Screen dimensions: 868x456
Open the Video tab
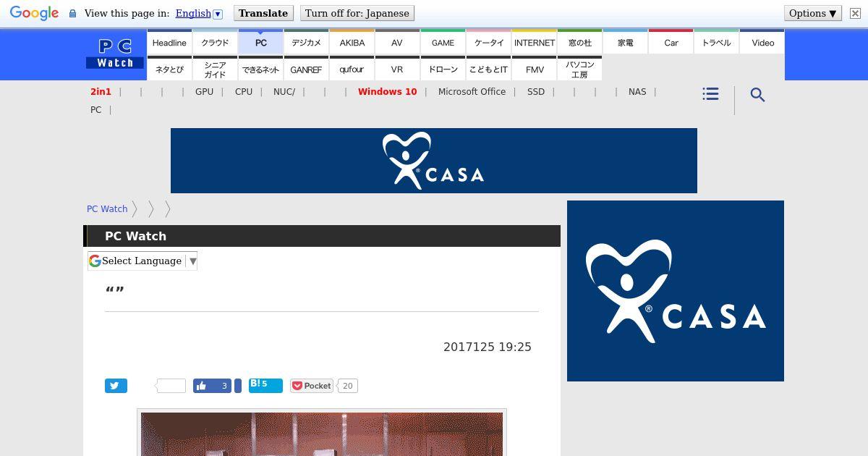(x=762, y=42)
